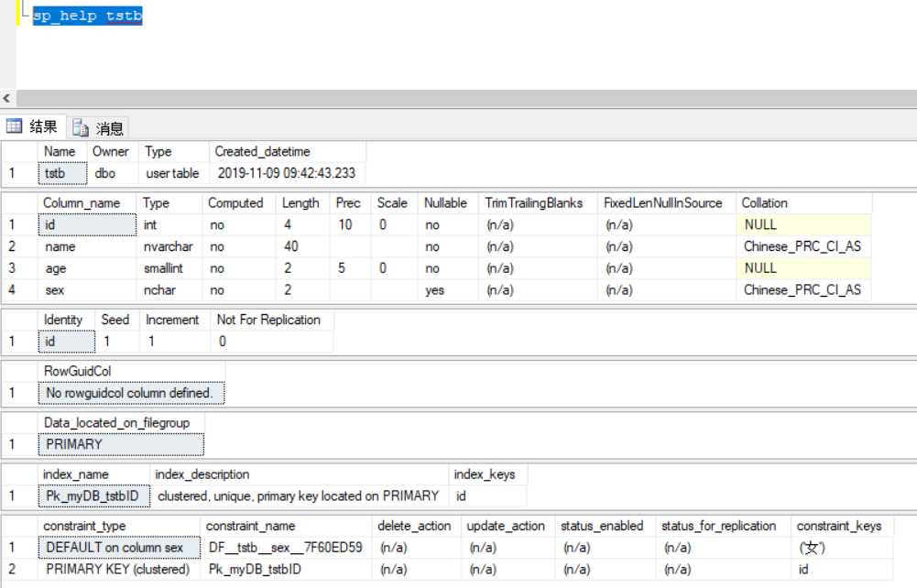The width and height of the screenshot is (917, 588).
Task: Click the Not For Replication header
Action: click(271, 321)
